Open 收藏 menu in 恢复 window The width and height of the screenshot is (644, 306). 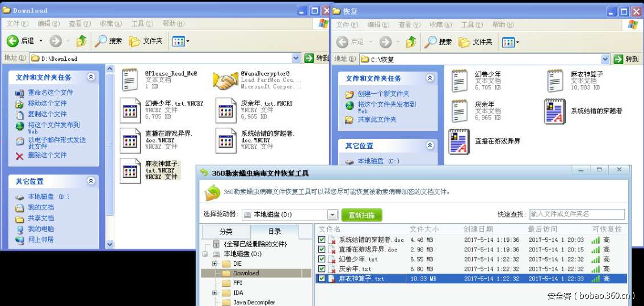(x=441, y=24)
